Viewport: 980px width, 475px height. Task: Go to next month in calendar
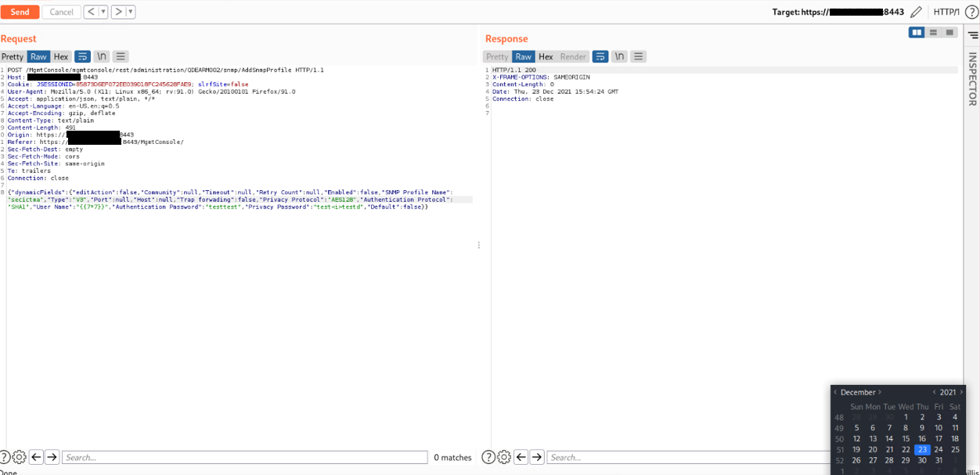[880, 392]
